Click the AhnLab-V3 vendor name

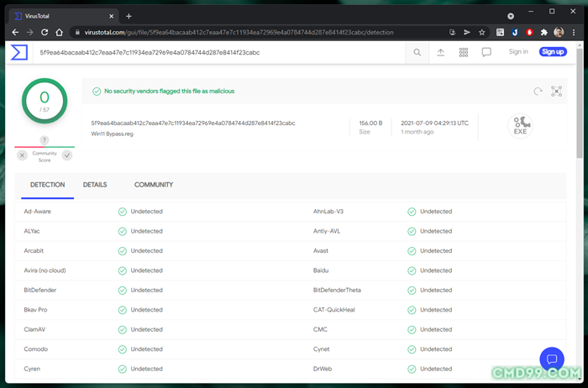328,212
